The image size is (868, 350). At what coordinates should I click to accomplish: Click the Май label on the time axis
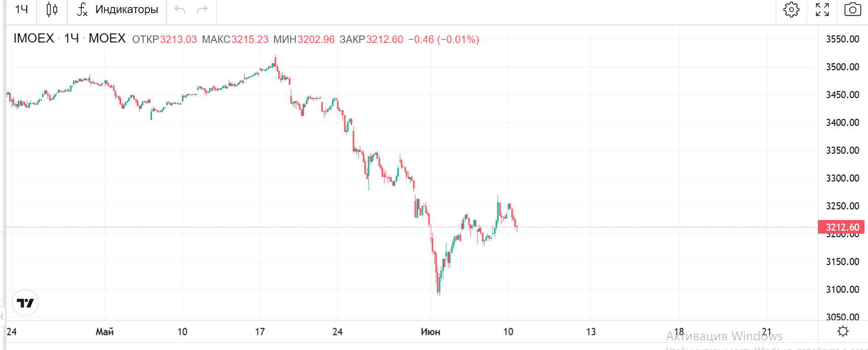(105, 332)
